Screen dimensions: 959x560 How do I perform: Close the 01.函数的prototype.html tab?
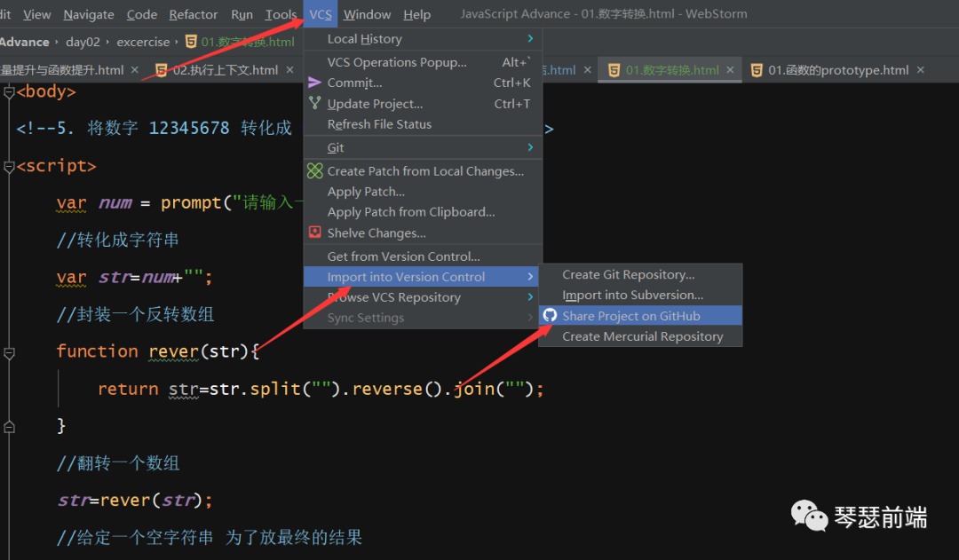[x=921, y=70]
